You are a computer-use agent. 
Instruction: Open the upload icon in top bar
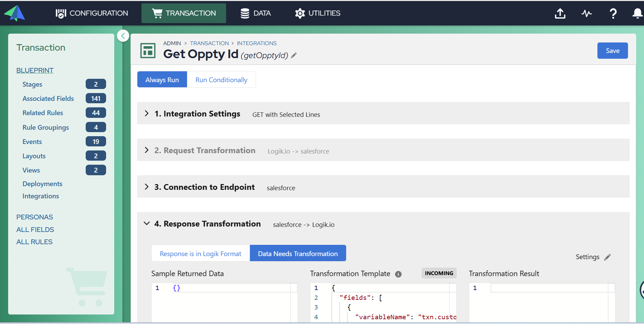pos(560,13)
